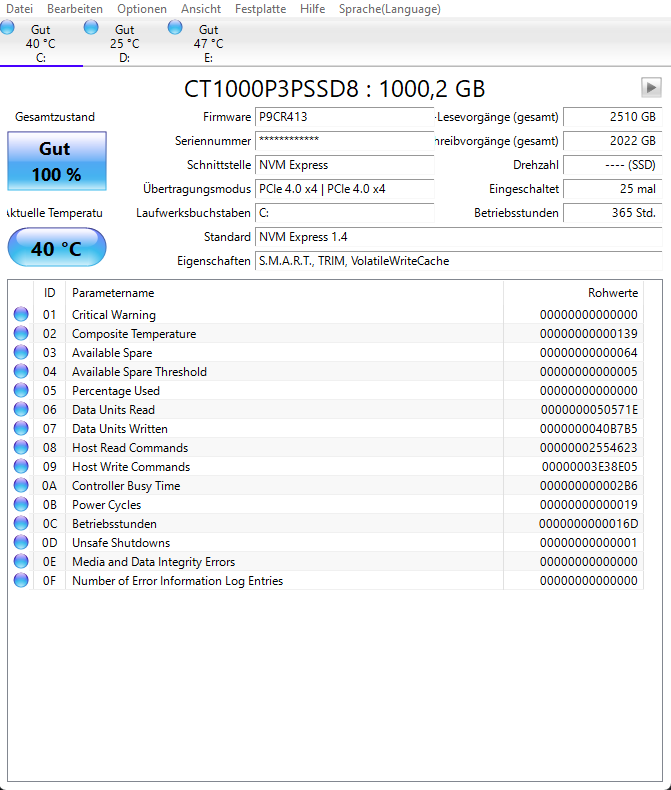Open the Bearbeiten menu
This screenshot has height=790, width=671.
pos(75,9)
